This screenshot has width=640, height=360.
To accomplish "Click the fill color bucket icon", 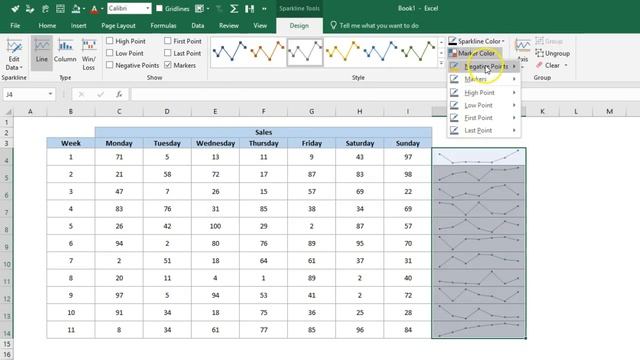I will point(76,9).
